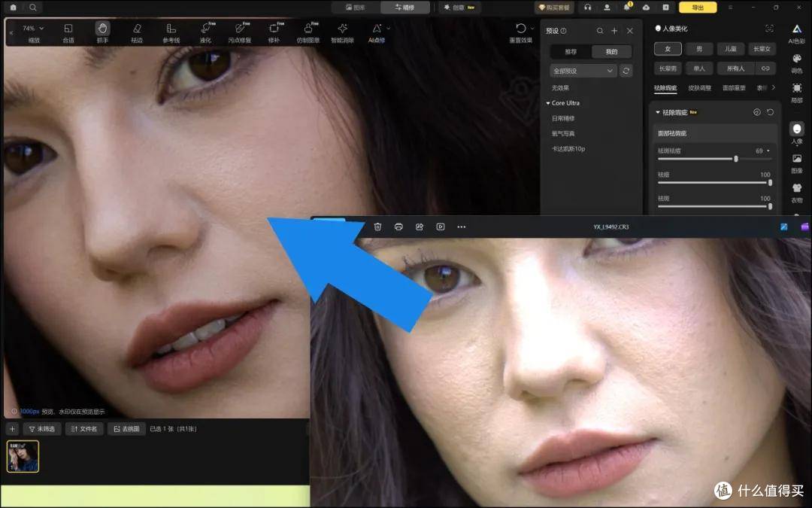
Task: Select the 女 female portrait category
Action: tap(668, 49)
